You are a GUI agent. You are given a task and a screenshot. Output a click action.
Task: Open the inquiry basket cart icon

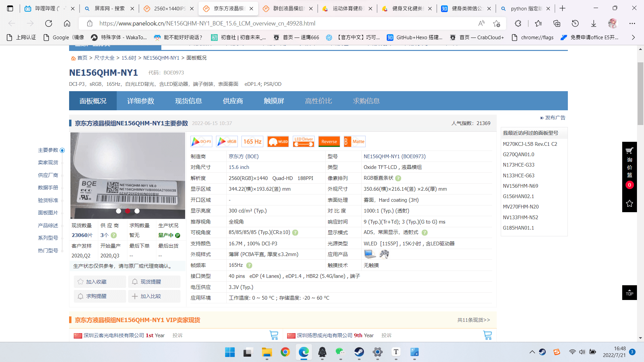click(x=629, y=150)
